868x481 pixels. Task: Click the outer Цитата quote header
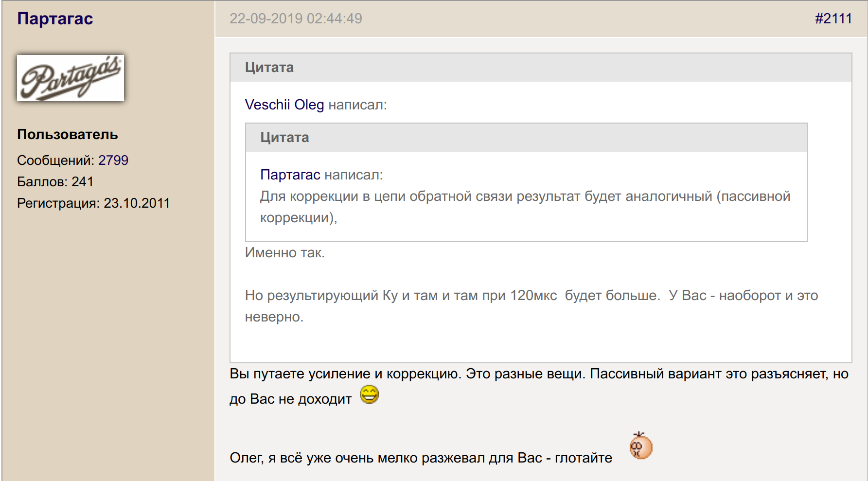coord(269,67)
